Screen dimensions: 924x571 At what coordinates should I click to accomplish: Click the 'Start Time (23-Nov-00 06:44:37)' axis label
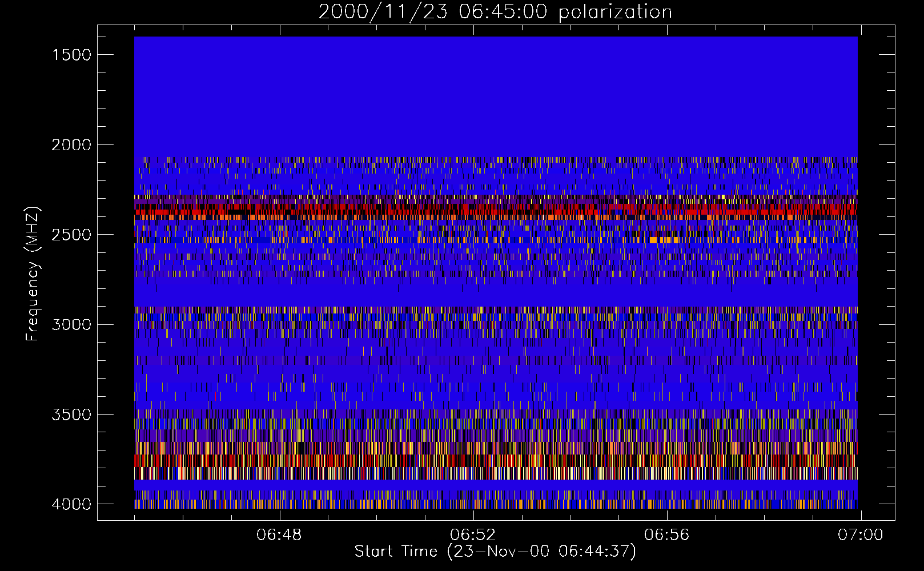click(495, 552)
